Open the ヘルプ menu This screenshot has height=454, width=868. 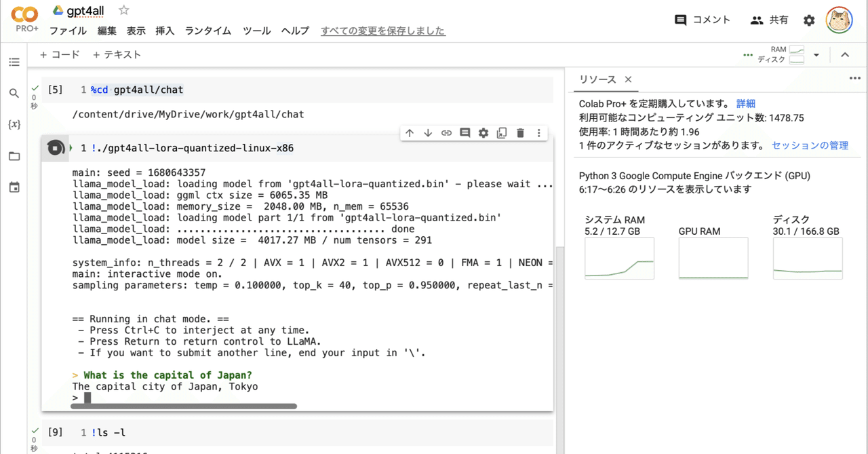[295, 31]
